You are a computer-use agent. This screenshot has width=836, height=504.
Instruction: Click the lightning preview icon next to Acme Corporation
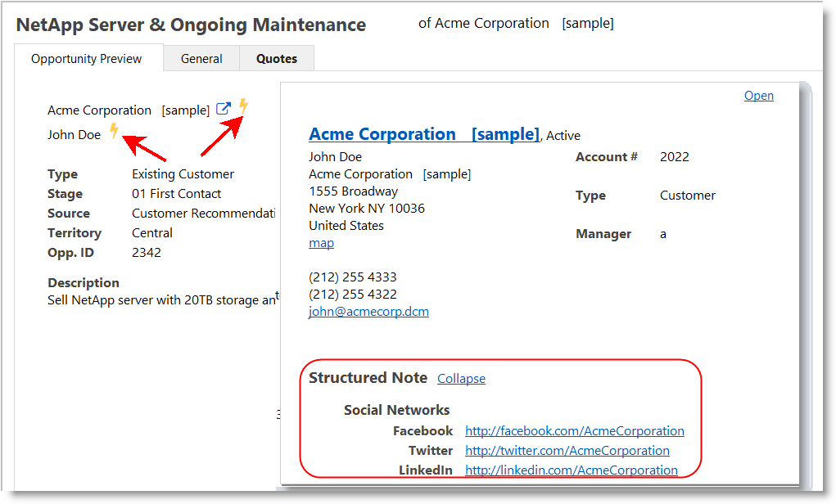(243, 106)
